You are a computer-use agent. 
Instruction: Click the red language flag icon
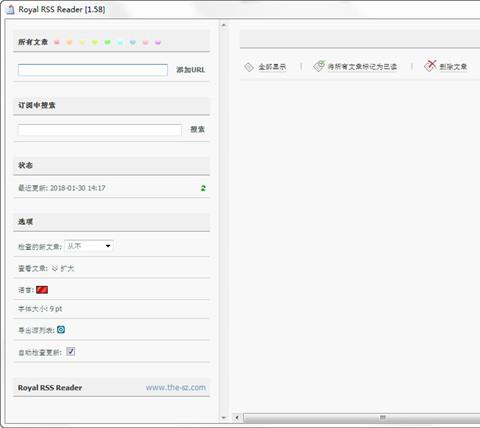[42, 290]
